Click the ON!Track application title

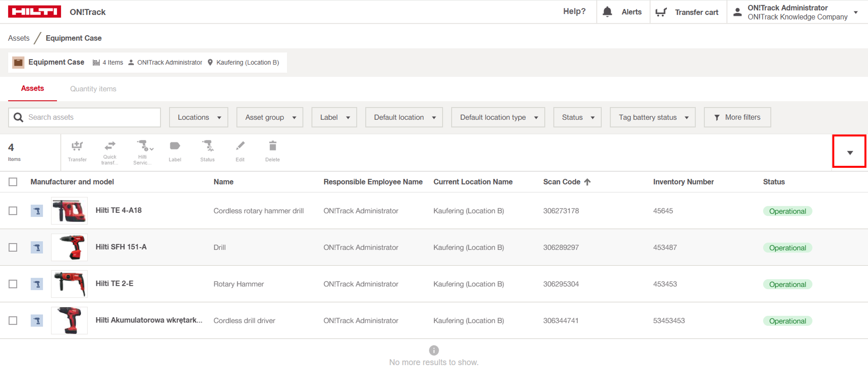(x=88, y=12)
